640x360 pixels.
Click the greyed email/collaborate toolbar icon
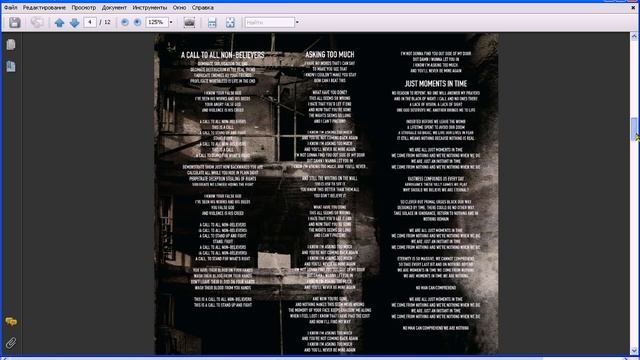tap(37, 22)
